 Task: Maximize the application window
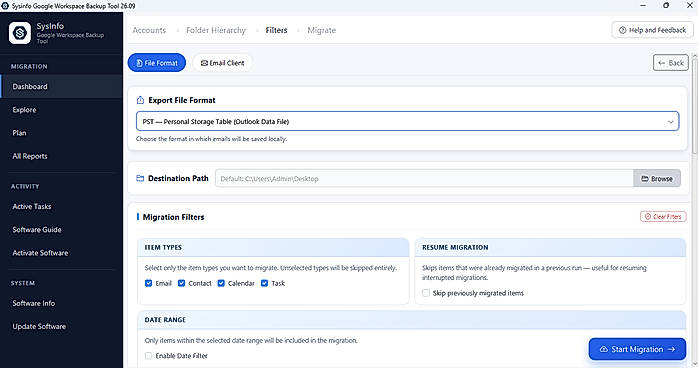[666, 5]
